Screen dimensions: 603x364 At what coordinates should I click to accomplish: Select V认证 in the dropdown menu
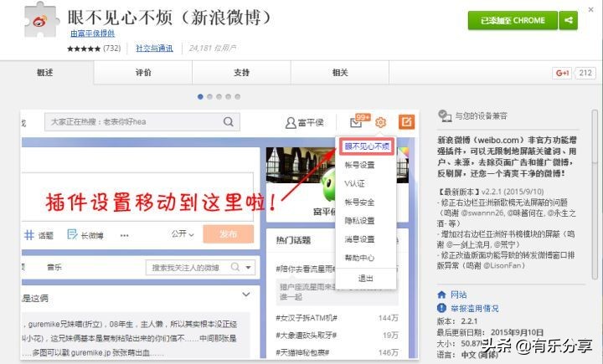point(354,183)
